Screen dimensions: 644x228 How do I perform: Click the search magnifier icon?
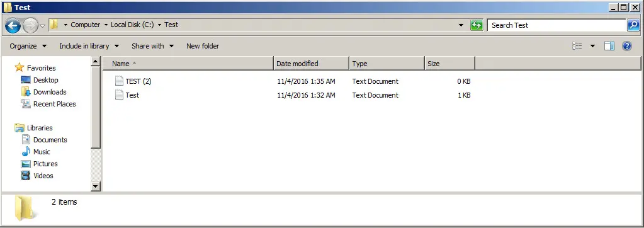(633, 25)
